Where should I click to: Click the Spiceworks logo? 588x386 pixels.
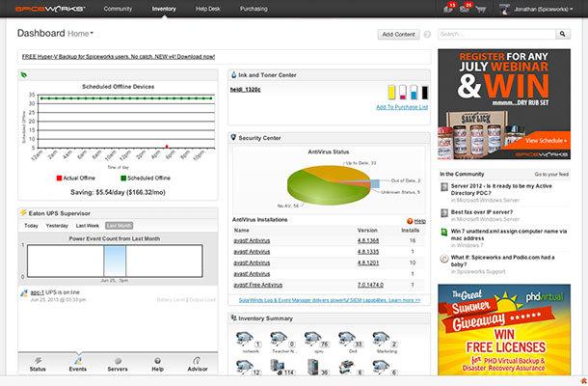point(50,9)
